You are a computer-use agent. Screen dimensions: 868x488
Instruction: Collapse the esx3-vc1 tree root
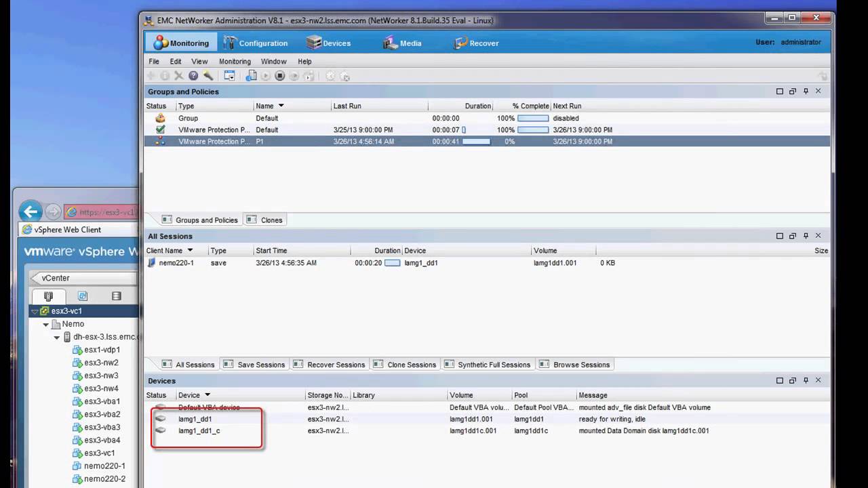pyautogui.click(x=35, y=311)
